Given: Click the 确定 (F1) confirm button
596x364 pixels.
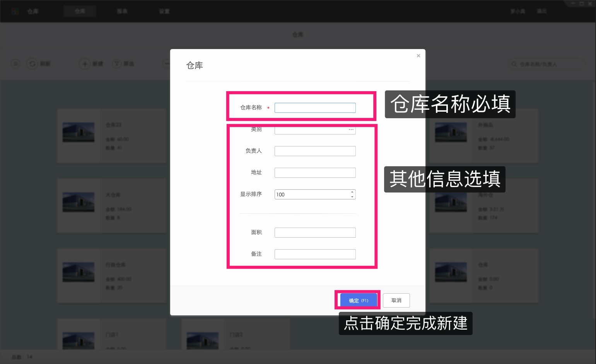Looking at the screenshot, I should coord(358,300).
